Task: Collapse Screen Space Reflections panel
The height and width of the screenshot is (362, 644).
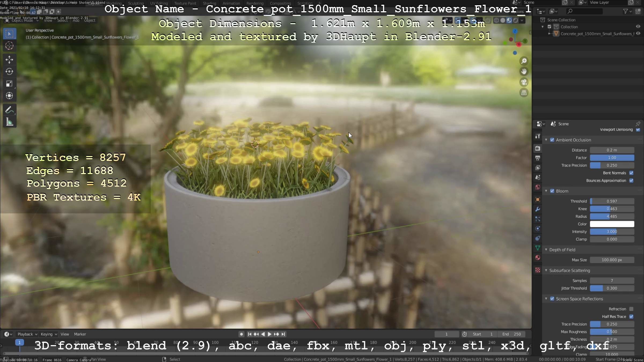Action: coord(546,299)
